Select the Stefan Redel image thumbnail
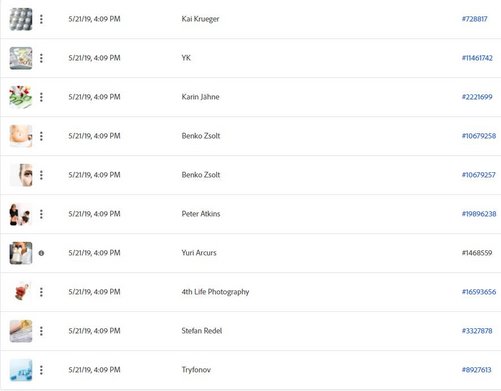The image size is (501, 391). pos(21,331)
